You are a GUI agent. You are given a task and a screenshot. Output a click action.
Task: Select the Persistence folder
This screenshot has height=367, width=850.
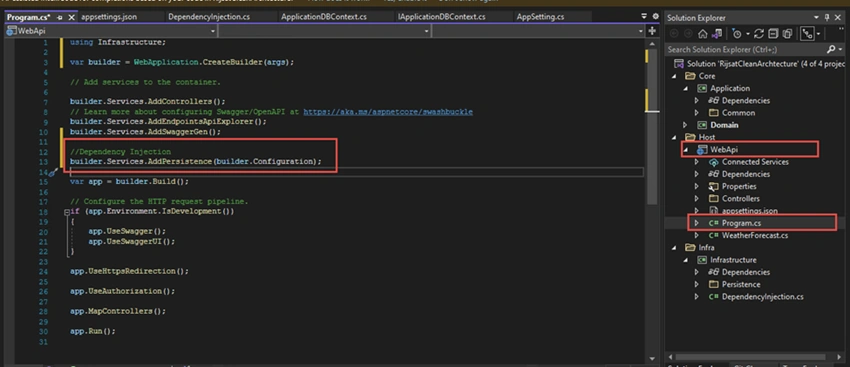[x=740, y=285]
